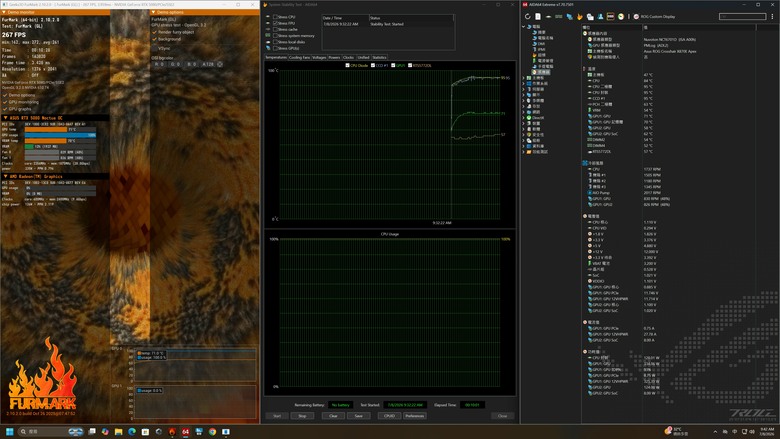Expand the Motherboard node with green board icon
780x439 pixels.
(x=524, y=78)
